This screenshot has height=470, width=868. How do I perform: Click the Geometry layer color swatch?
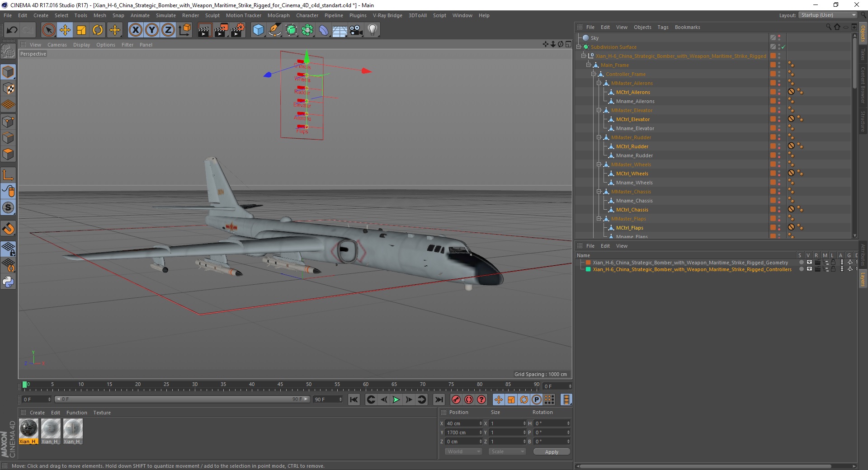pyautogui.click(x=588, y=262)
